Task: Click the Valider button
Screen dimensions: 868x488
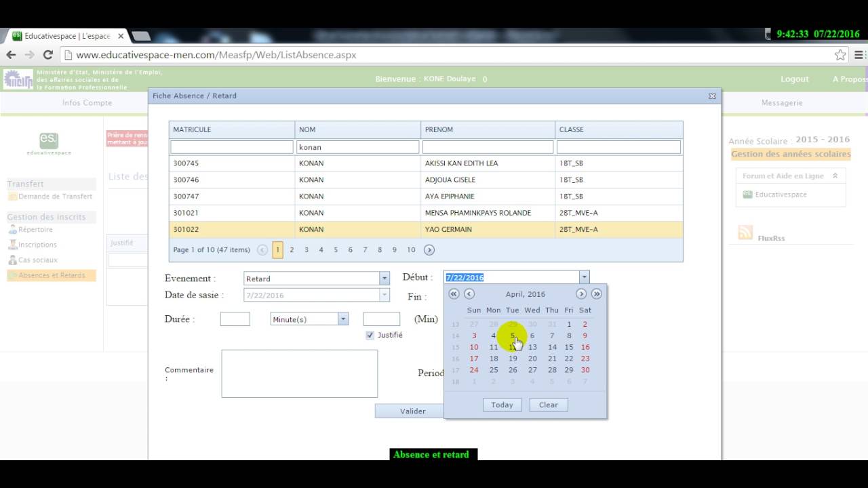Action: 412,411
